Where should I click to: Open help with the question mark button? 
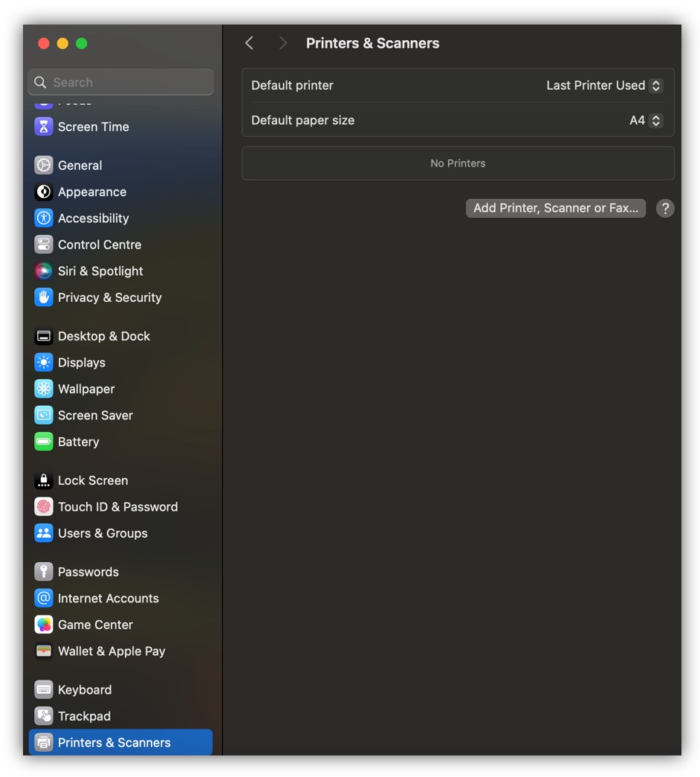tap(665, 209)
